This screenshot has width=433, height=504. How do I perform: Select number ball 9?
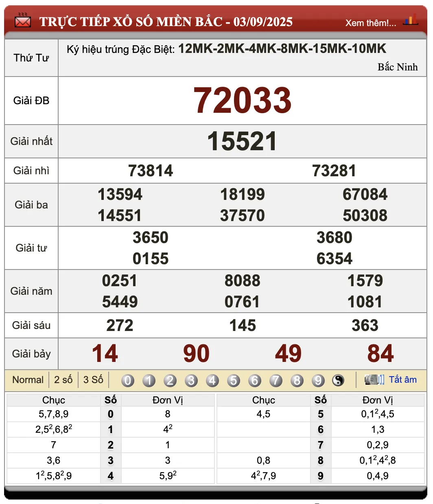click(x=318, y=380)
